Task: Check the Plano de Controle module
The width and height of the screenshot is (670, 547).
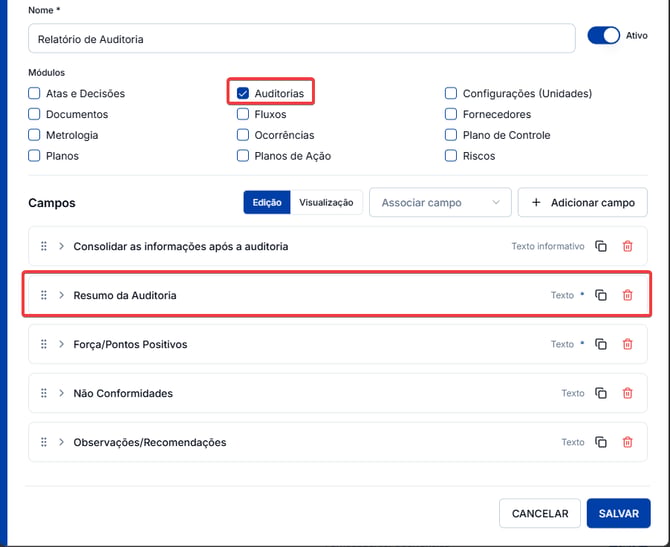Action: point(451,135)
